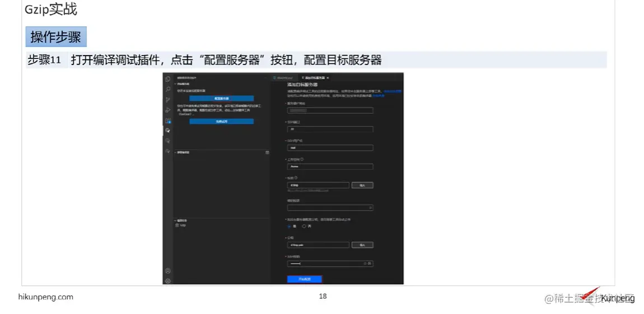Switch to the README.md tab
Viewport: 644px width, 314px height.
pos(284,78)
